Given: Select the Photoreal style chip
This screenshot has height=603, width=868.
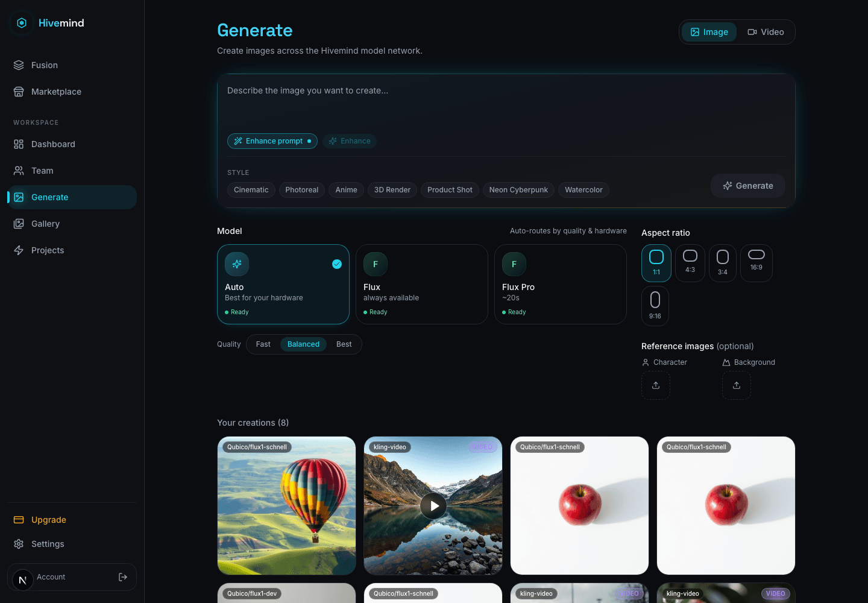Looking at the screenshot, I should (x=301, y=190).
